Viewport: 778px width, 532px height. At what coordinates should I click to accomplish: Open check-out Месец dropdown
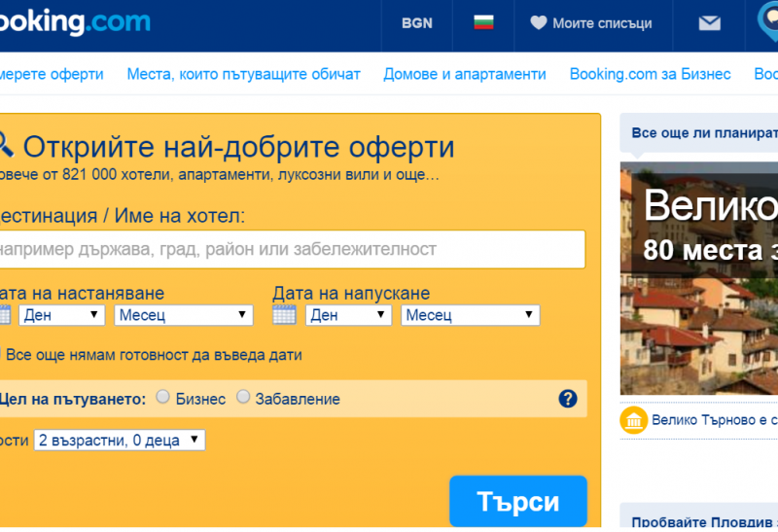pyautogui.click(x=471, y=315)
